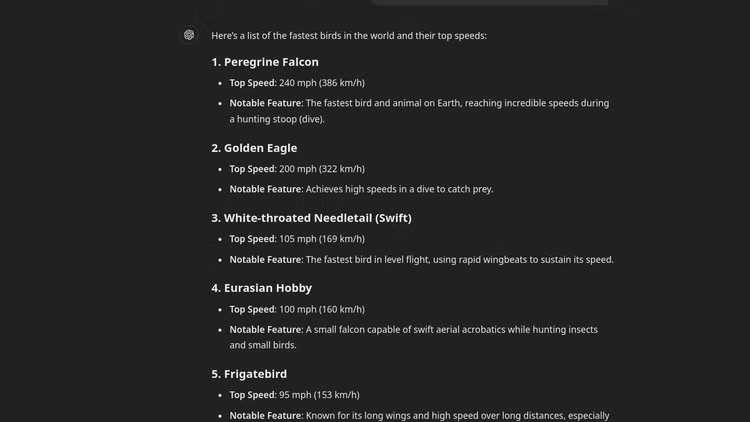Click the ChatGPT logo avatar icon

pyautogui.click(x=188, y=36)
